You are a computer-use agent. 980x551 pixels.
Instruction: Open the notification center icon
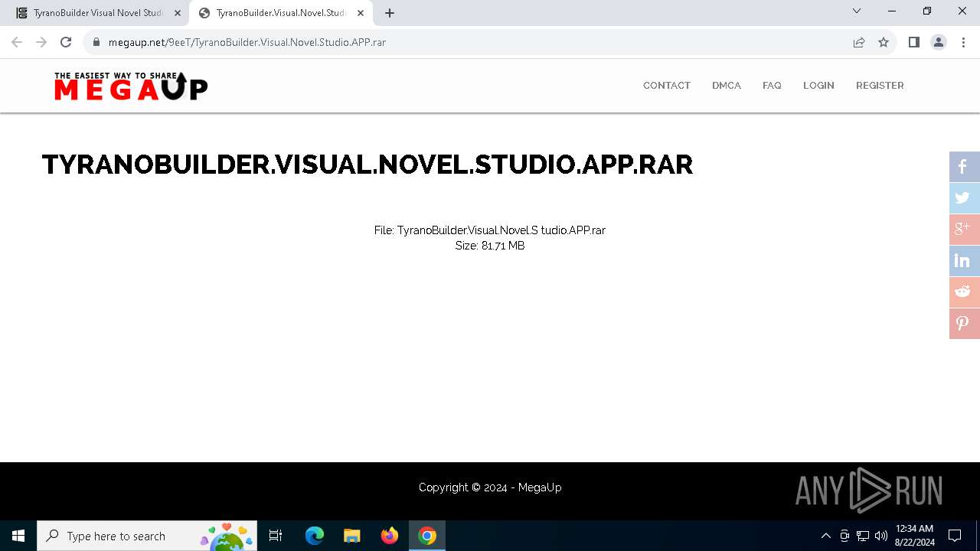955,536
